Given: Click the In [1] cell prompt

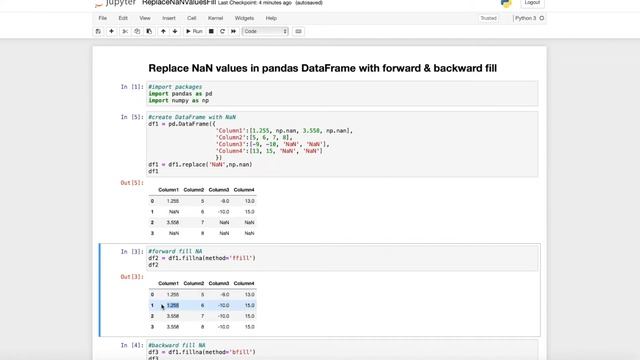Looking at the screenshot, I should pyautogui.click(x=132, y=87).
